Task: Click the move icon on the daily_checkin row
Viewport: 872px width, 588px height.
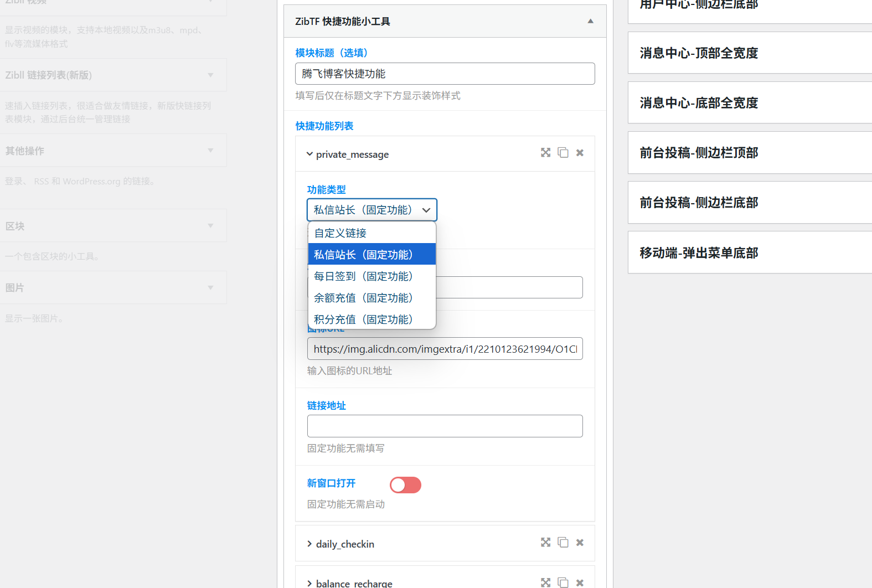Action: tap(545, 543)
